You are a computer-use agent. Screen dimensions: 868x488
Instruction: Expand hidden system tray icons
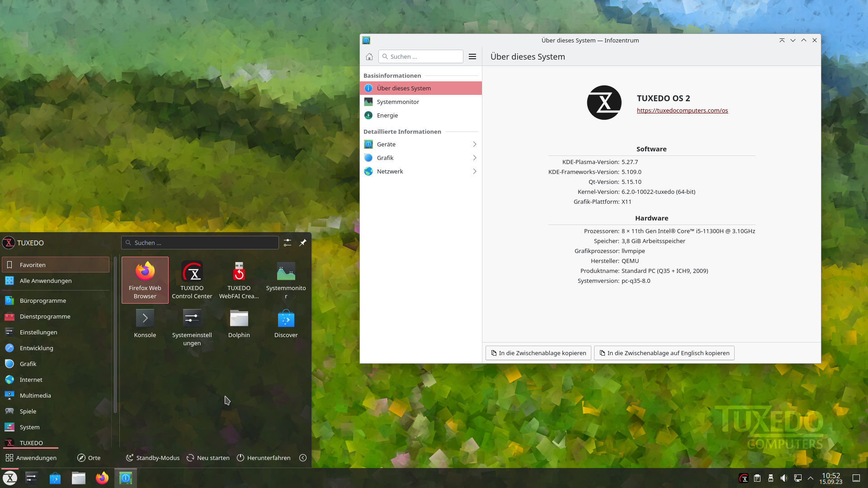pos(811,478)
